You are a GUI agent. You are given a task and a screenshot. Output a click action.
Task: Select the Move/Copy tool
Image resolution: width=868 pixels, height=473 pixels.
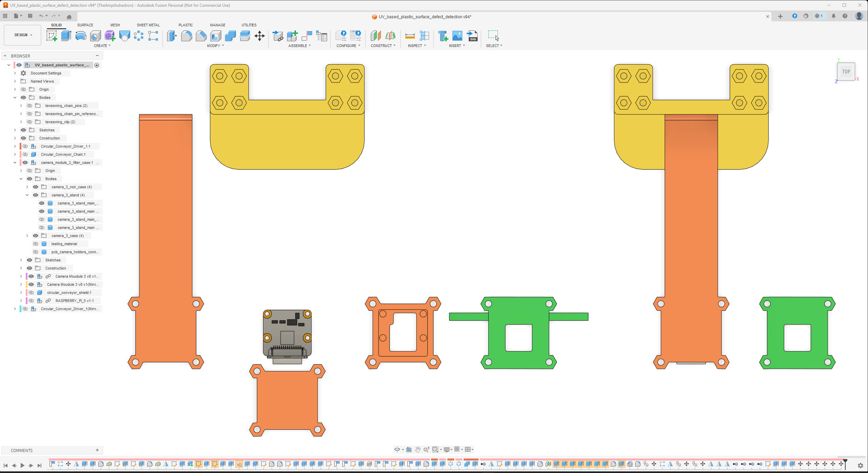coord(260,36)
